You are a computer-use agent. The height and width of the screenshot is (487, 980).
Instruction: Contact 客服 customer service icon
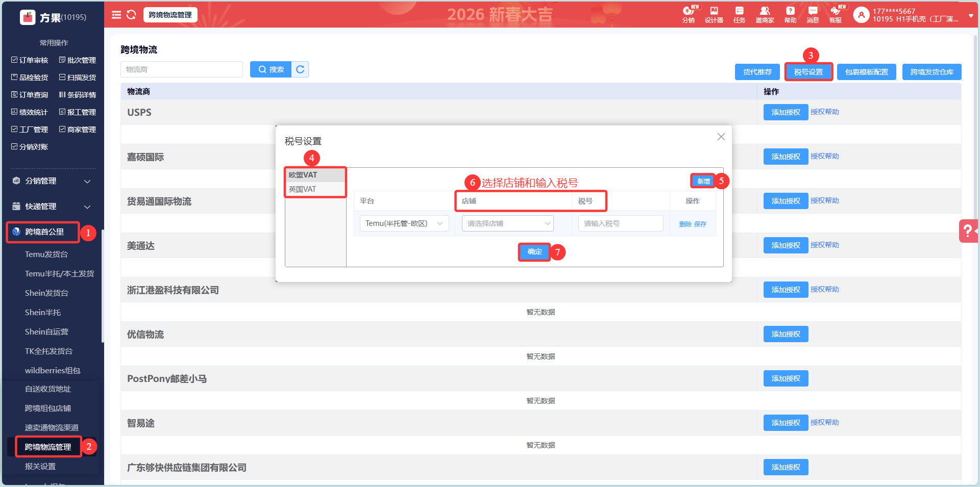(836, 14)
